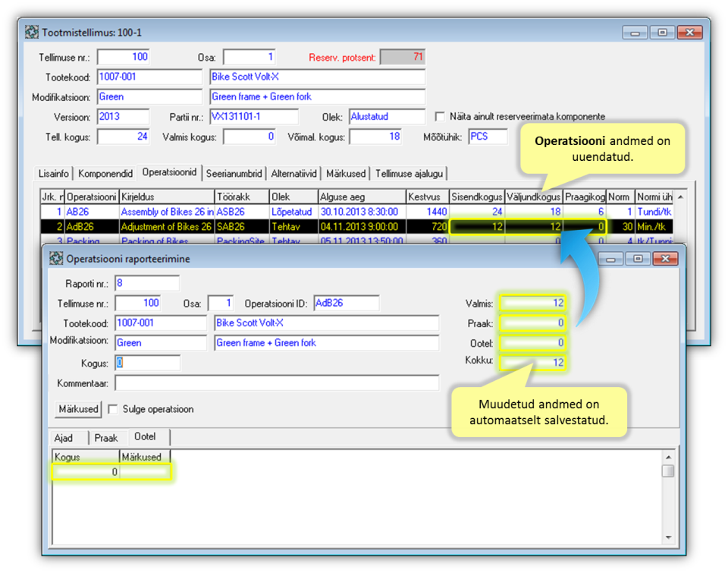Close the Operatsiooni raporteerimine window
The width and height of the screenshot is (728, 573).
tap(665, 259)
